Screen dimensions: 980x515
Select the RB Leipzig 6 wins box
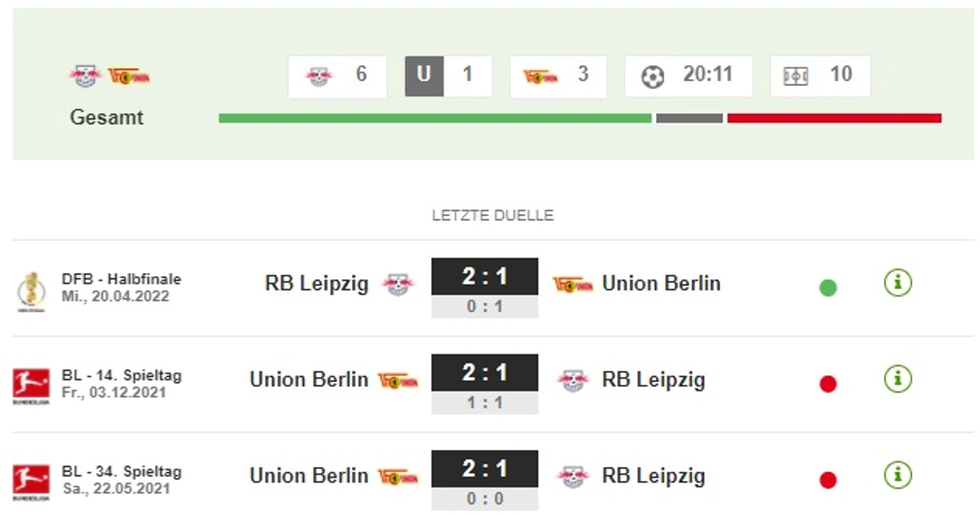click(337, 77)
